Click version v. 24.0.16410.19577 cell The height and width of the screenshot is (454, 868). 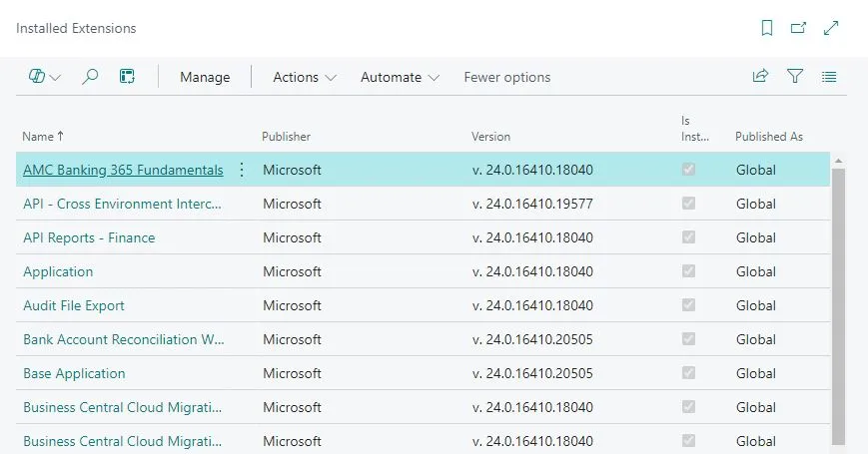532,204
